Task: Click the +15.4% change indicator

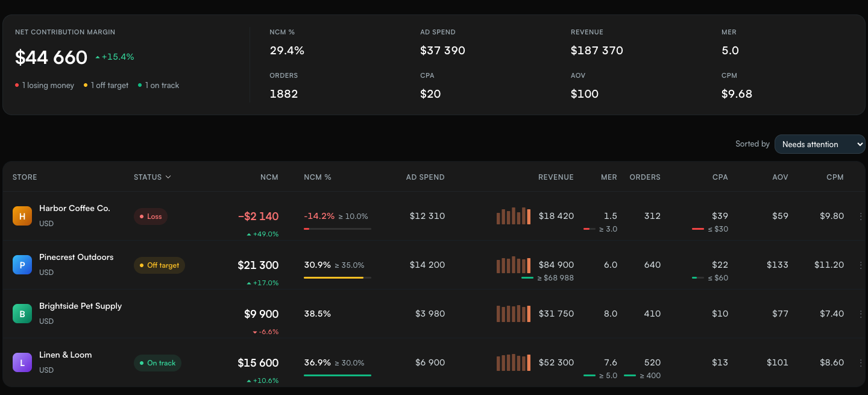Action: point(115,57)
